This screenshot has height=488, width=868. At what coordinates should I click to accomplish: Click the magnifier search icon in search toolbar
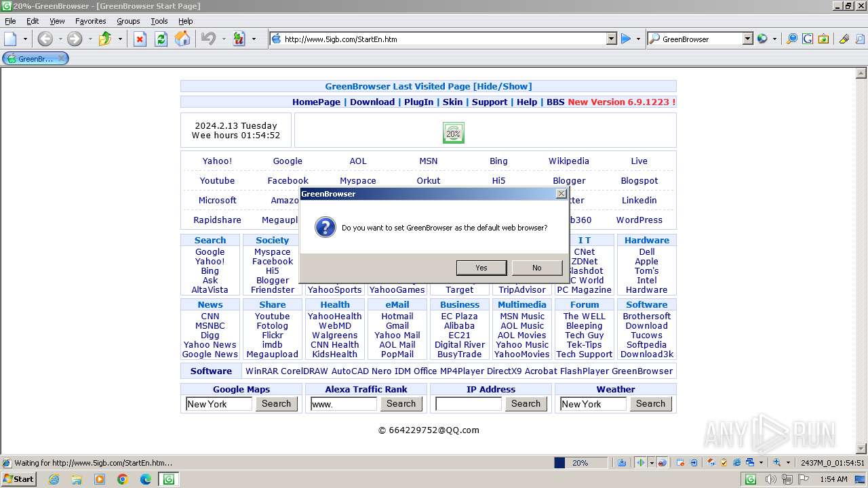[x=791, y=39]
